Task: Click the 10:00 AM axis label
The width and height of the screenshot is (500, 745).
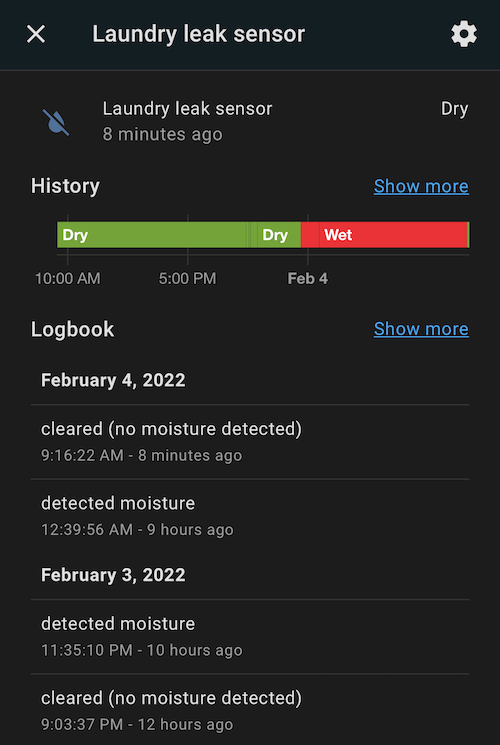Action: [67, 278]
